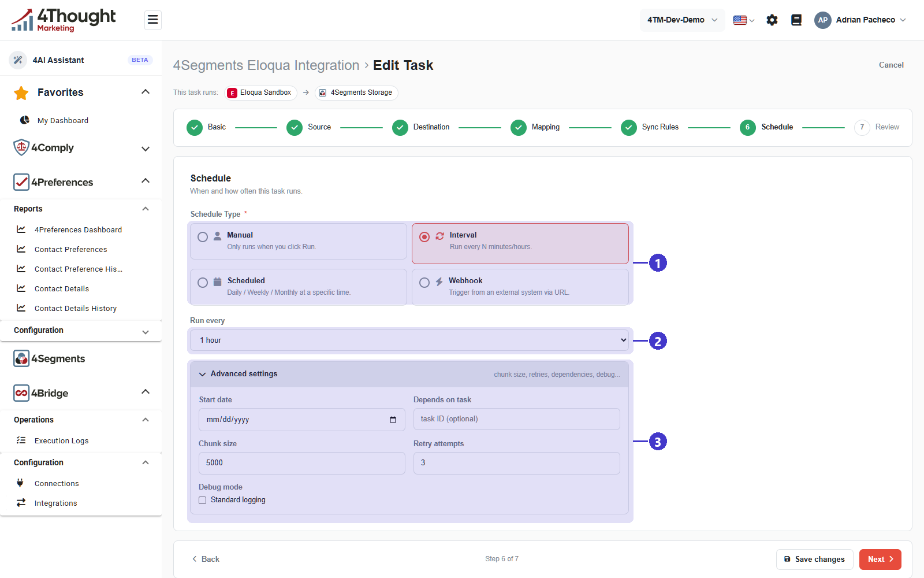Click the AP user avatar
The height and width of the screenshot is (578, 924).
[823, 20]
